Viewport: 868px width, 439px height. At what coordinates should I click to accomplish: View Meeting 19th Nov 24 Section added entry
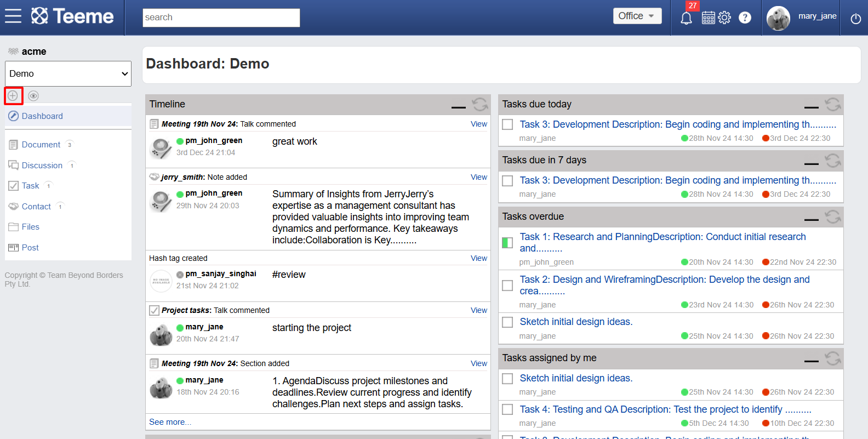(x=479, y=363)
